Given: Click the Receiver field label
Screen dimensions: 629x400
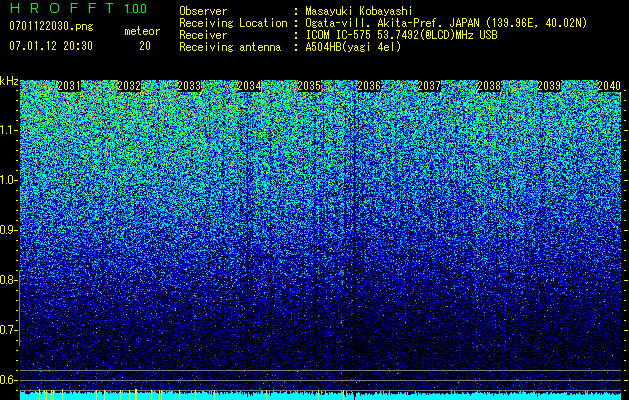Looking at the screenshot, I should click(203, 35).
